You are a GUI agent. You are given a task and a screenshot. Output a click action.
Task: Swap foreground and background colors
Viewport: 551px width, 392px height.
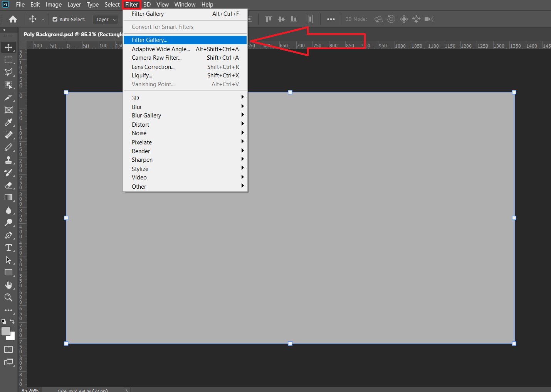click(x=12, y=321)
